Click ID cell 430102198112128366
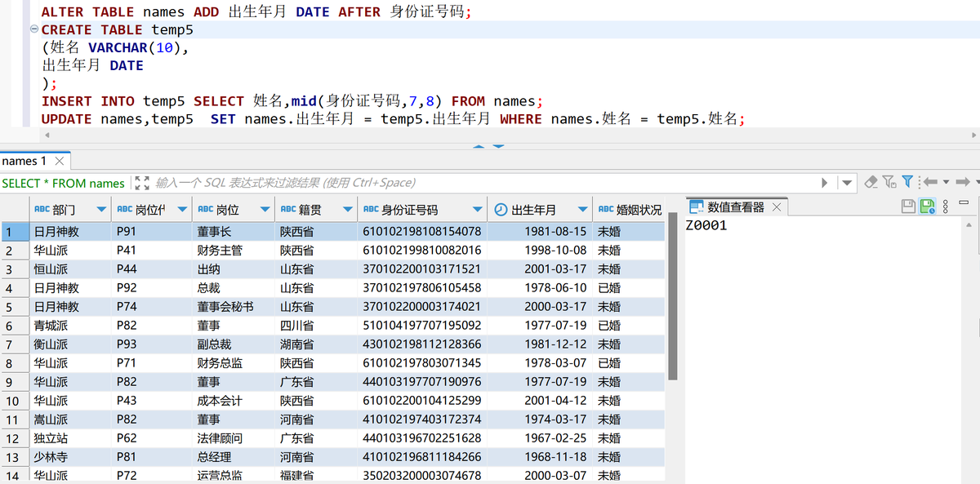 (422, 344)
